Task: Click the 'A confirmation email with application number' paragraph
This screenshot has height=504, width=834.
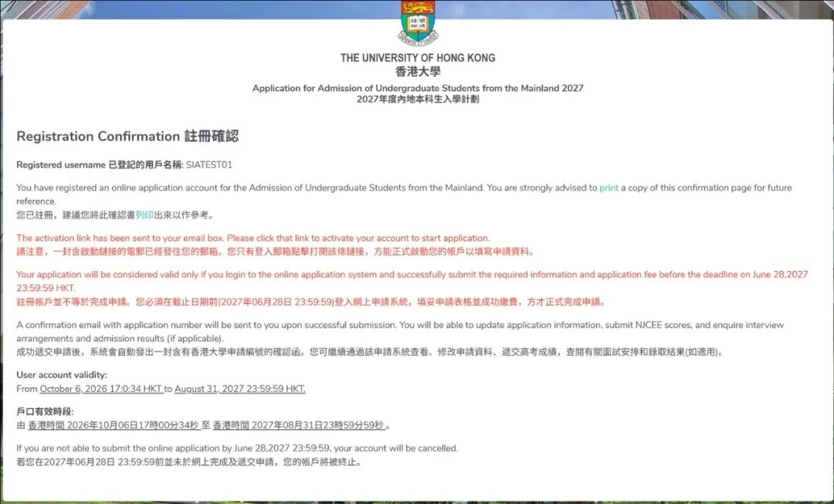Action: click(x=400, y=331)
